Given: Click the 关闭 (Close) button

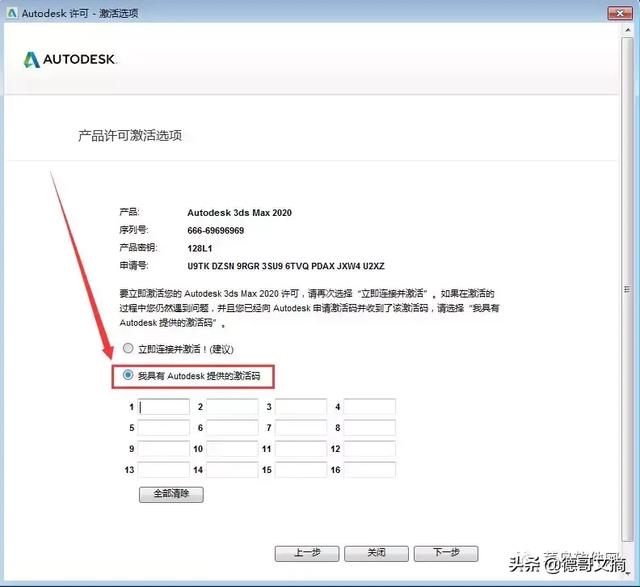Looking at the screenshot, I should tap(376, 554).
